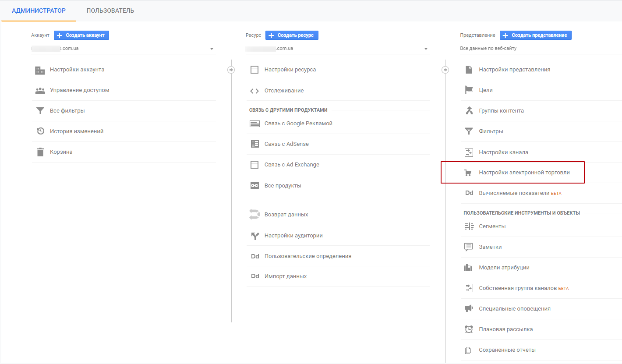Click the link chain icon for Все продукты
Screen dimensions: 622x364
pos(254,186)
